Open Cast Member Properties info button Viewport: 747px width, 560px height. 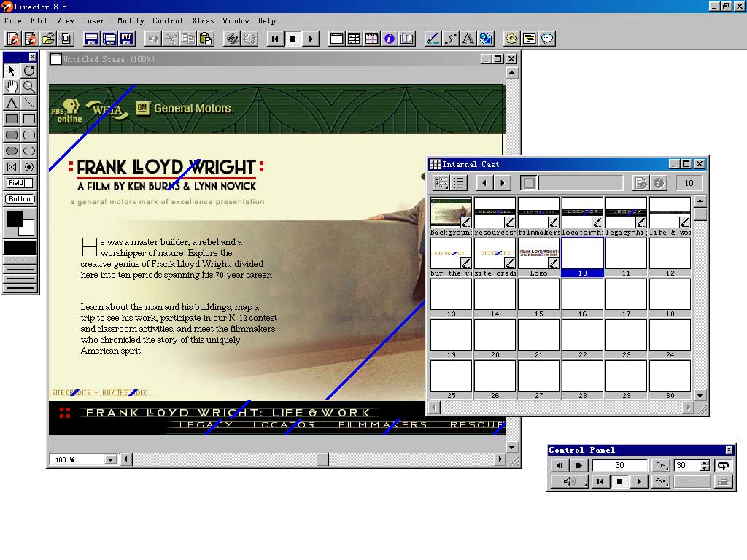(x=659, y=183)
